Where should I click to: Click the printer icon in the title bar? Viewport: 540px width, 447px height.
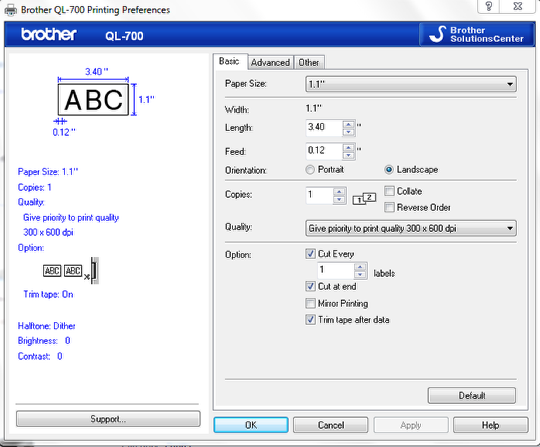coord(10,10)
